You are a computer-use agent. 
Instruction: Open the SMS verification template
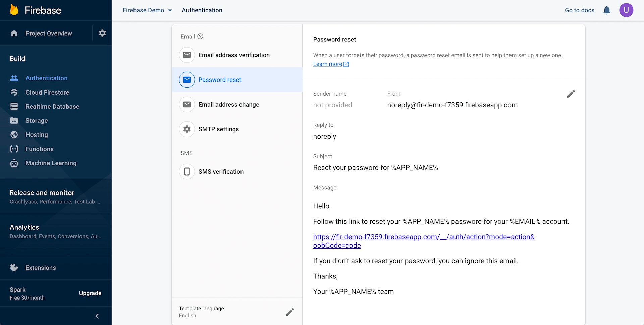click(221, 171)
